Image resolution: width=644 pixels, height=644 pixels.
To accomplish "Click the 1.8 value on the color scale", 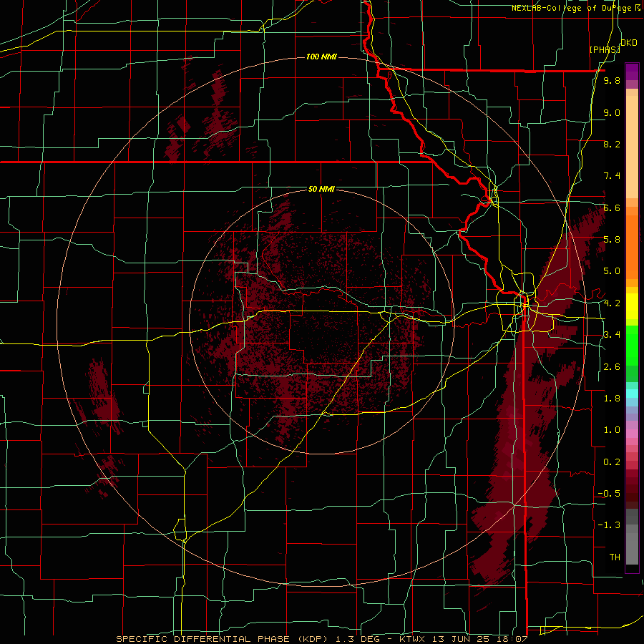I will point(612,399).
